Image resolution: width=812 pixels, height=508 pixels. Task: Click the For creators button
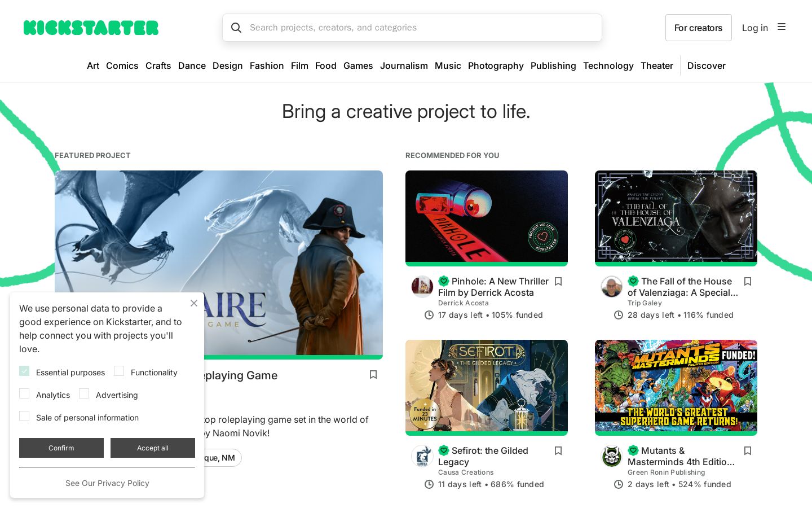[x=699, y=28]
